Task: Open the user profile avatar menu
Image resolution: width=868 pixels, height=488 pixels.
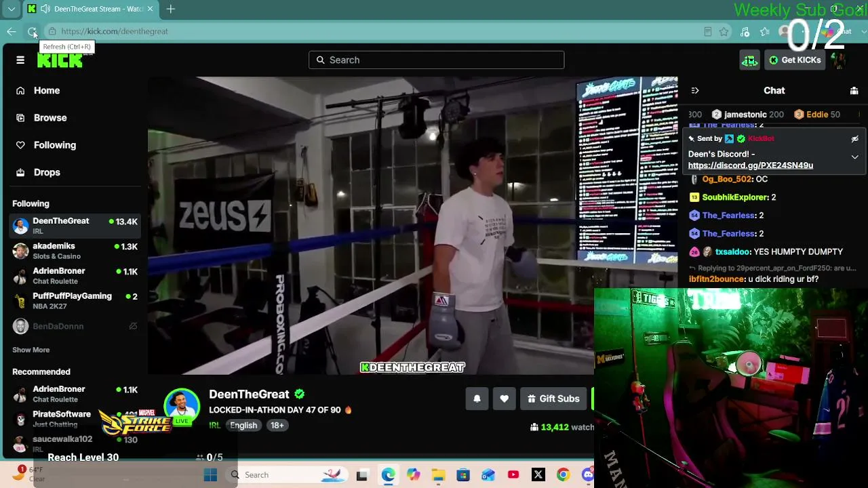Action: coord(839,60)
